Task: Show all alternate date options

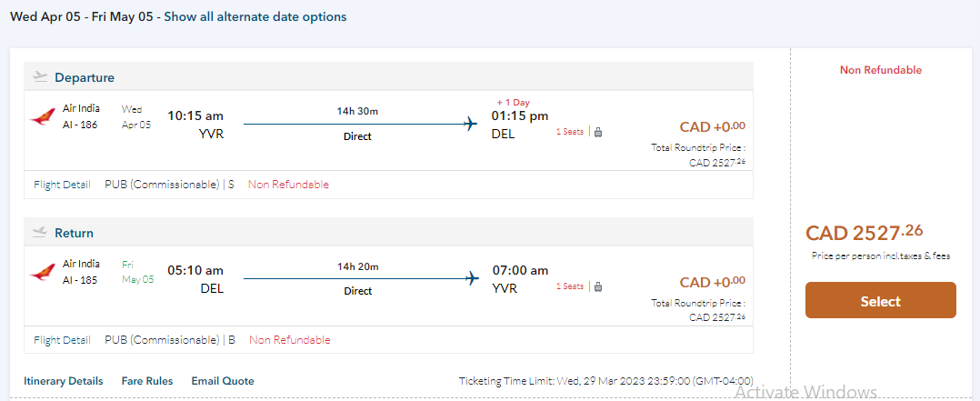Action: point(255,17)
